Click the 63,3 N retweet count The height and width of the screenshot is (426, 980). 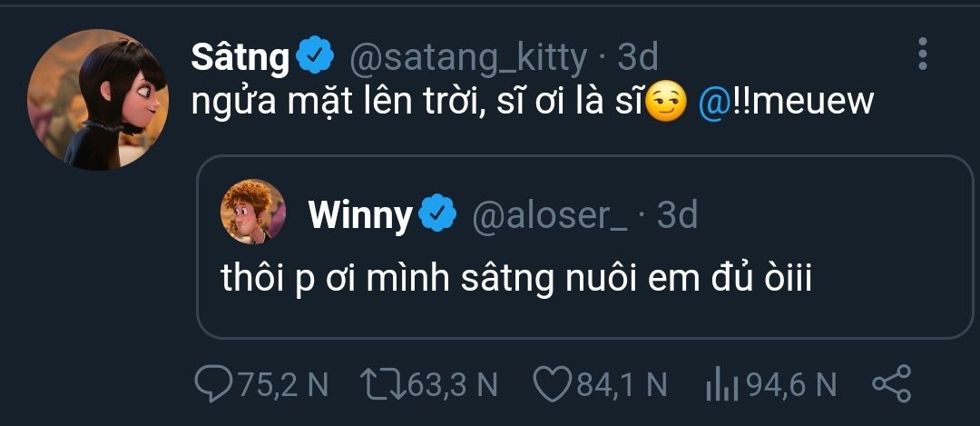[x=453, y=385]
